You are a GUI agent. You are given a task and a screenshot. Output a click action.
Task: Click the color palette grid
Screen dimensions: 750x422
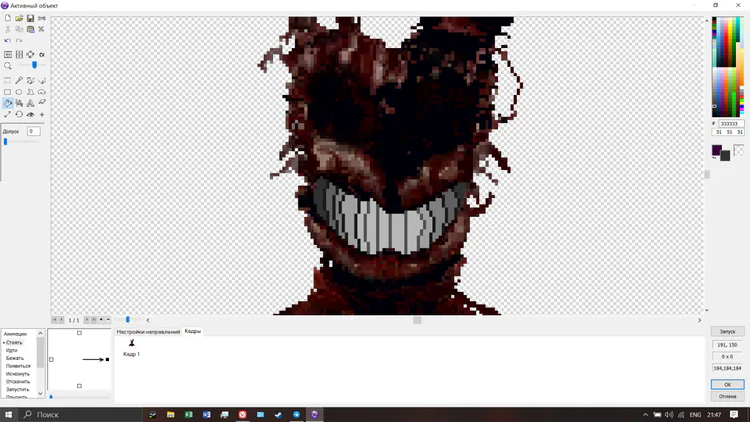(728, 67)
